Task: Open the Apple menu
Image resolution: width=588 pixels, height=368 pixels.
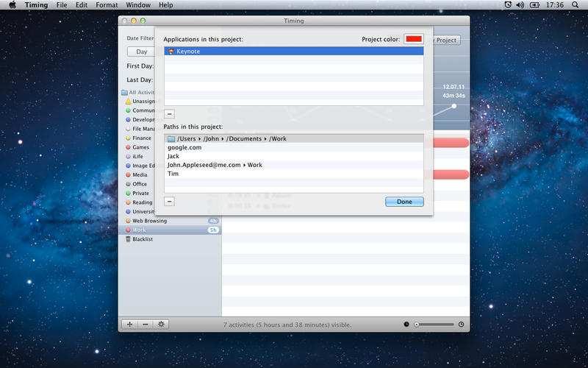Action: (x=12, y=5)
